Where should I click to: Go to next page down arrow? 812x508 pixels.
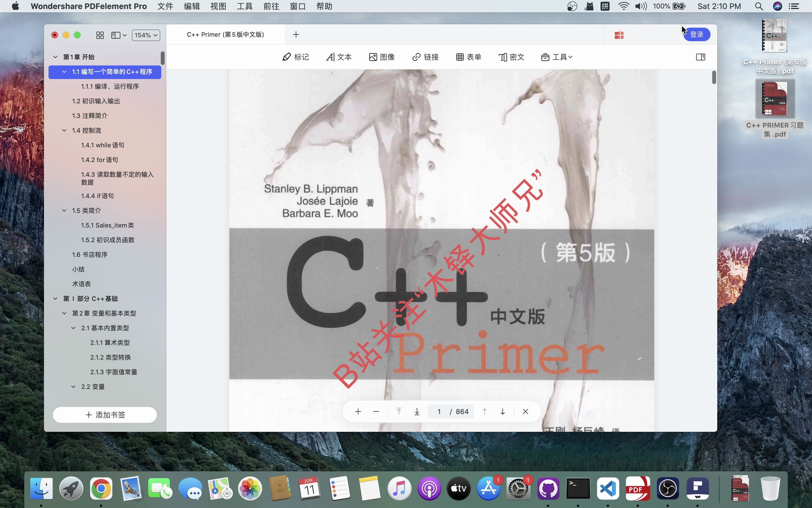tap(503, 411)
